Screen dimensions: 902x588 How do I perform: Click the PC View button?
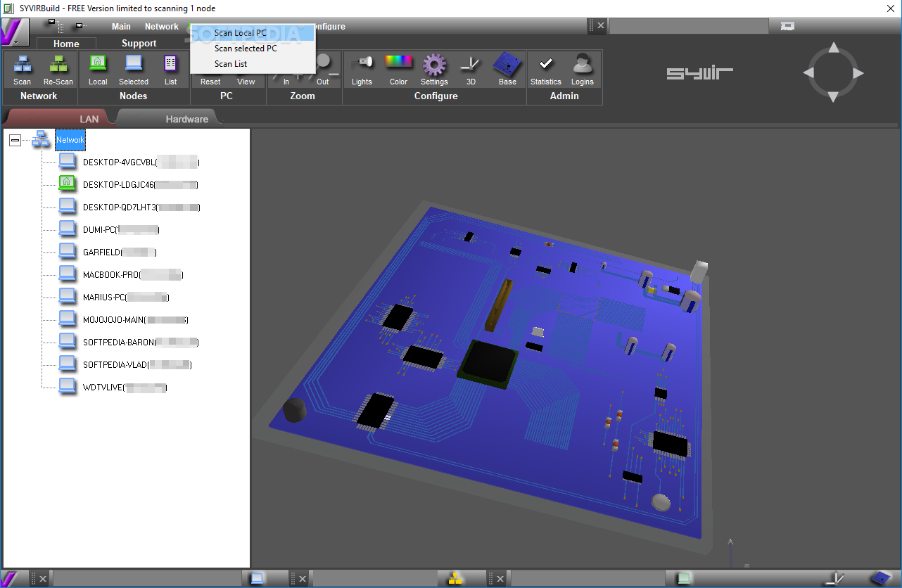[246, 81]
